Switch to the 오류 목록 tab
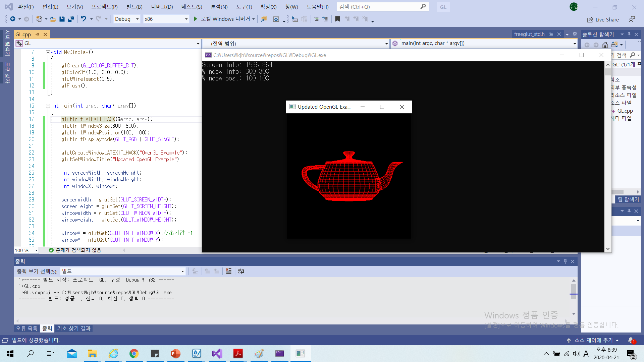Screen dimensions: 644x362 tap(26, 328)
